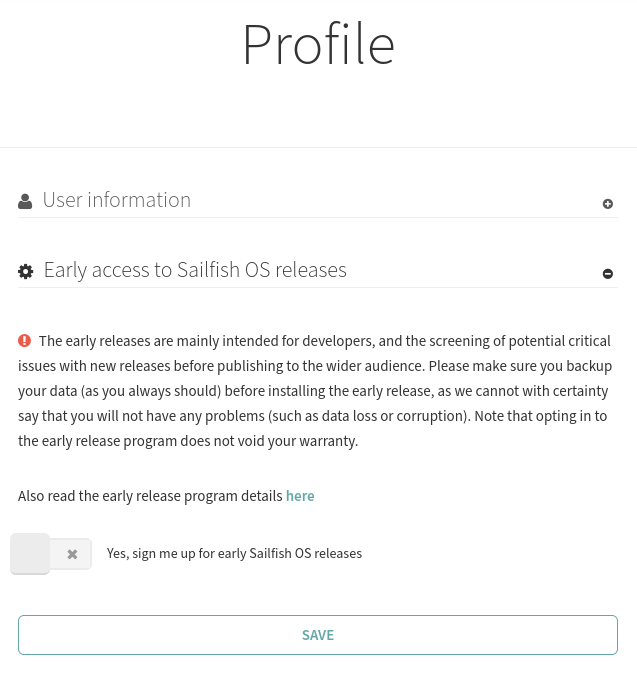This screenshot has height=678, width=637.
Task: Click the Profile page heading
Action: click(x=318, y=44)
